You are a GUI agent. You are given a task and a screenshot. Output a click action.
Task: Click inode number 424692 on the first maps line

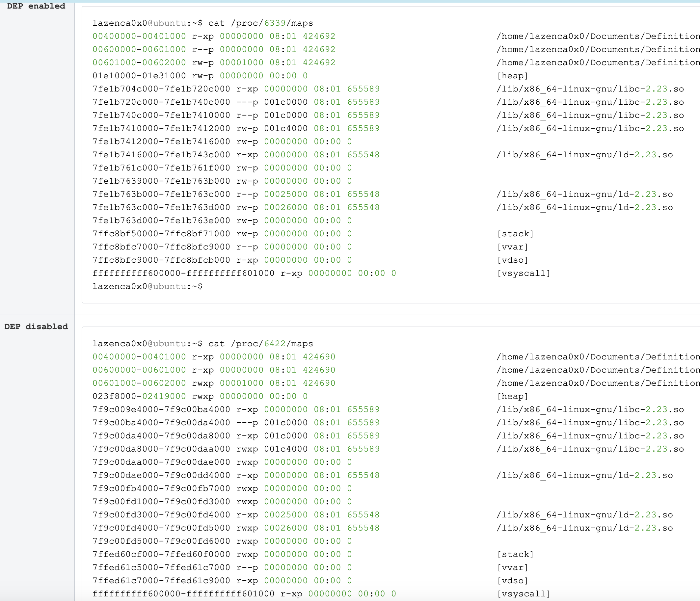pos(319,36)
